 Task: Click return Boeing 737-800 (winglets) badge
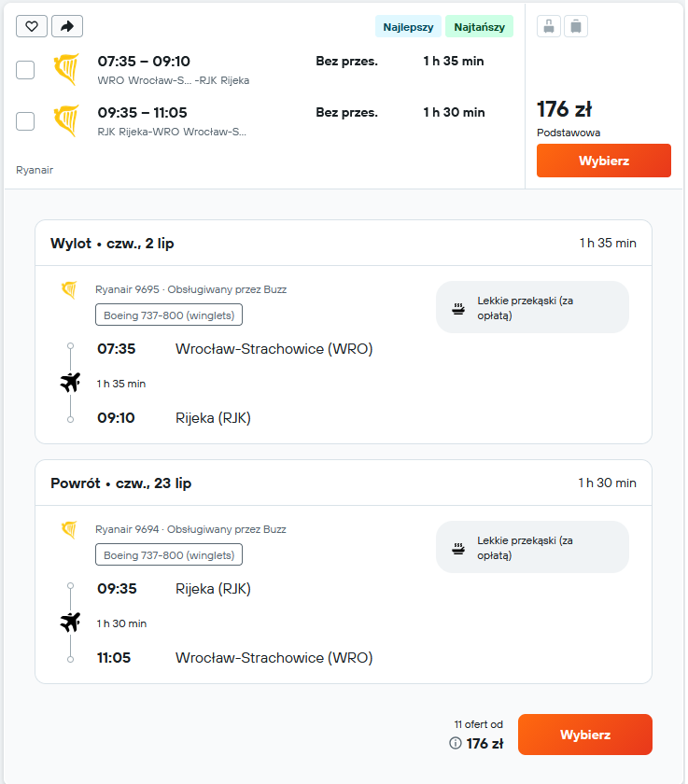pyautogui.click(x=169, y=555)
